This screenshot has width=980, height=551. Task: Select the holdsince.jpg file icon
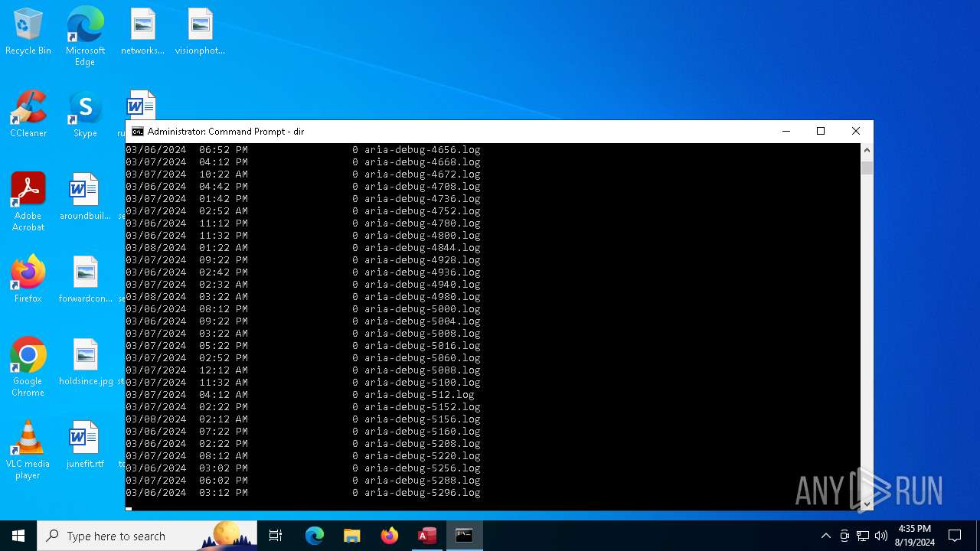[85, 363]
